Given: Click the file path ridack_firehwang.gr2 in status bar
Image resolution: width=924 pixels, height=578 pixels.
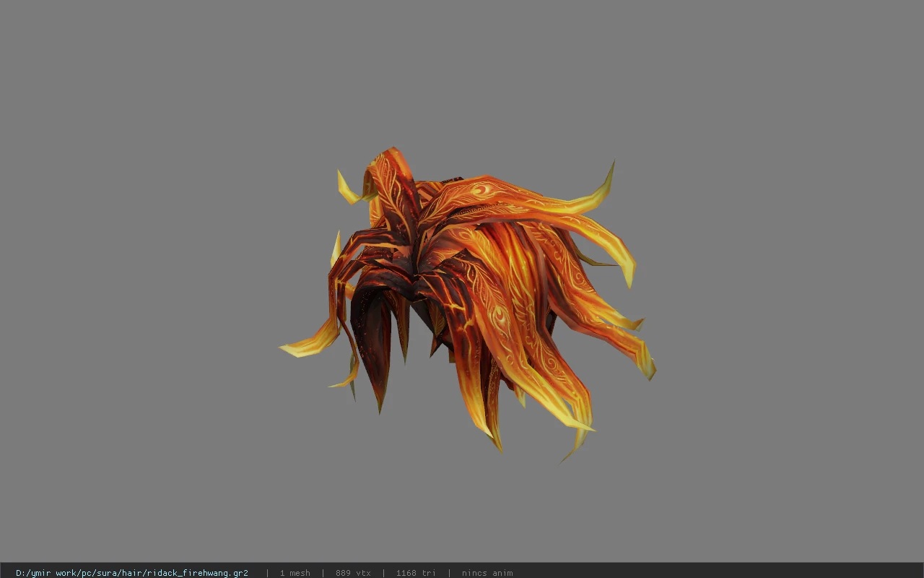Looking at the screenshot, I should (132, 573).
